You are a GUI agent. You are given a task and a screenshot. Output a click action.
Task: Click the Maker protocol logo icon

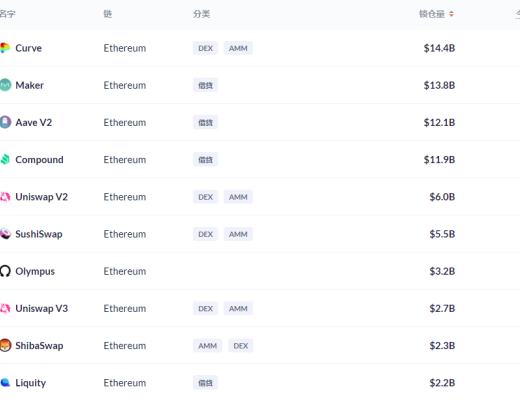tap(5, 85)
